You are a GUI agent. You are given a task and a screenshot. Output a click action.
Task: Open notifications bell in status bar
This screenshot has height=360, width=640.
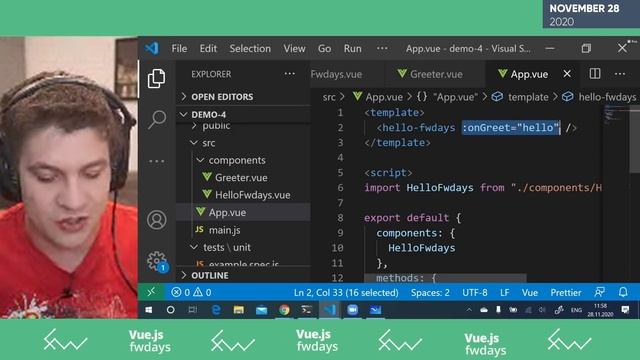tap(623, 292)
